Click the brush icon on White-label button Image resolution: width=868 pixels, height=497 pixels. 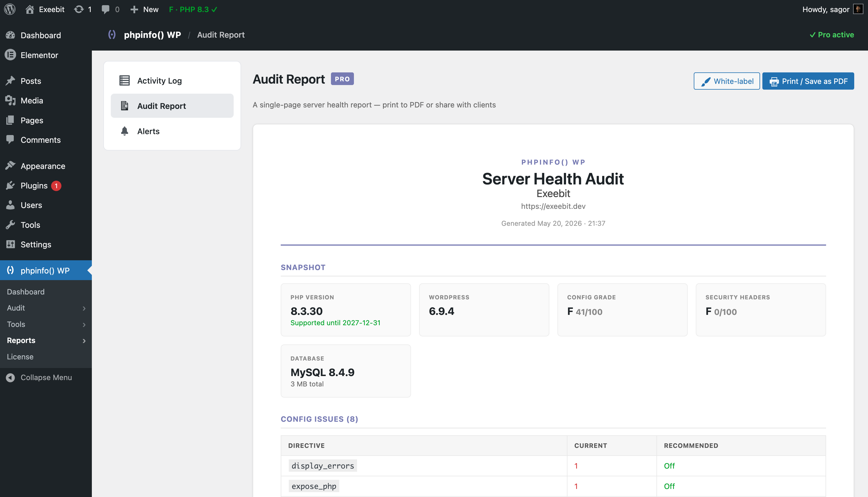tap(706, 81)
